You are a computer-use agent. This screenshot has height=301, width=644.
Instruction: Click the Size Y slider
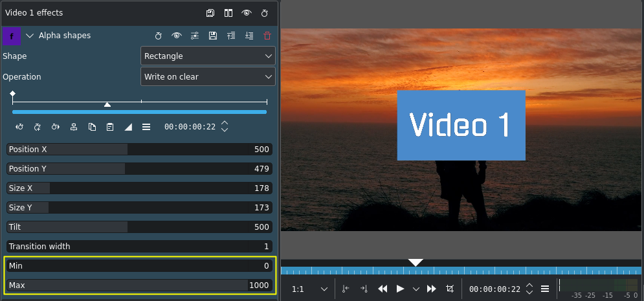(x=140, y=208)
